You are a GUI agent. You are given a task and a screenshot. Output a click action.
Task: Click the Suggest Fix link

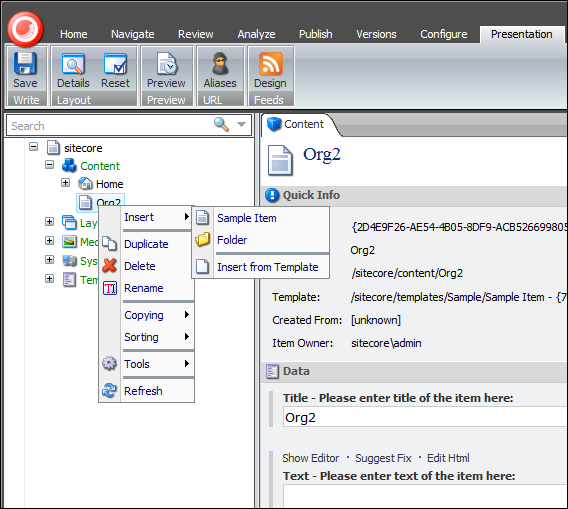pos(383,458)
